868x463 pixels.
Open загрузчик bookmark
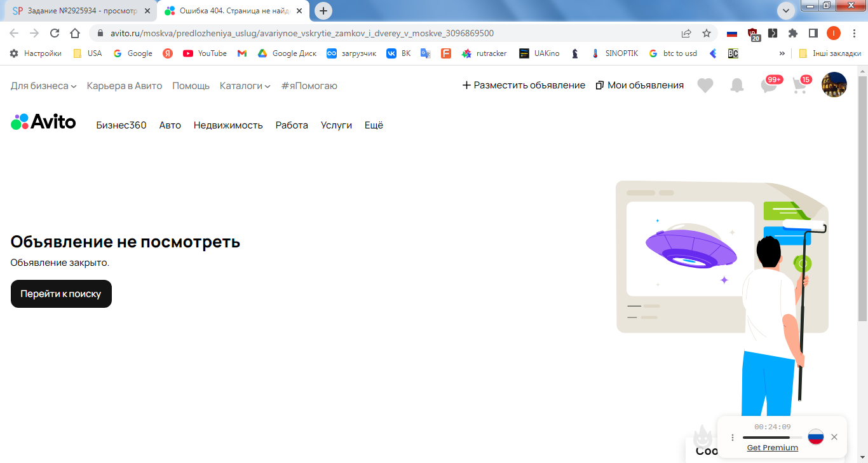coord(351,53)
